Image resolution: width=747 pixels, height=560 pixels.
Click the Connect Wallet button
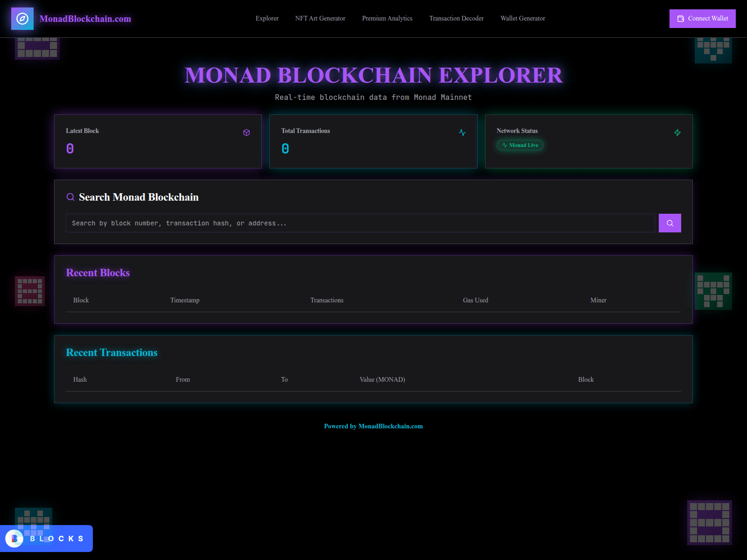click(702, 19)
